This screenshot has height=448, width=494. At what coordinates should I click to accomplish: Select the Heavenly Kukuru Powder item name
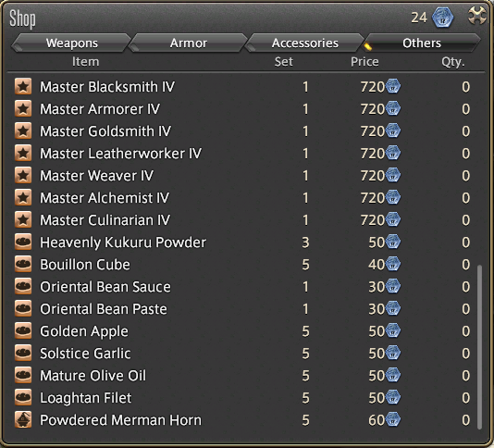123,243
